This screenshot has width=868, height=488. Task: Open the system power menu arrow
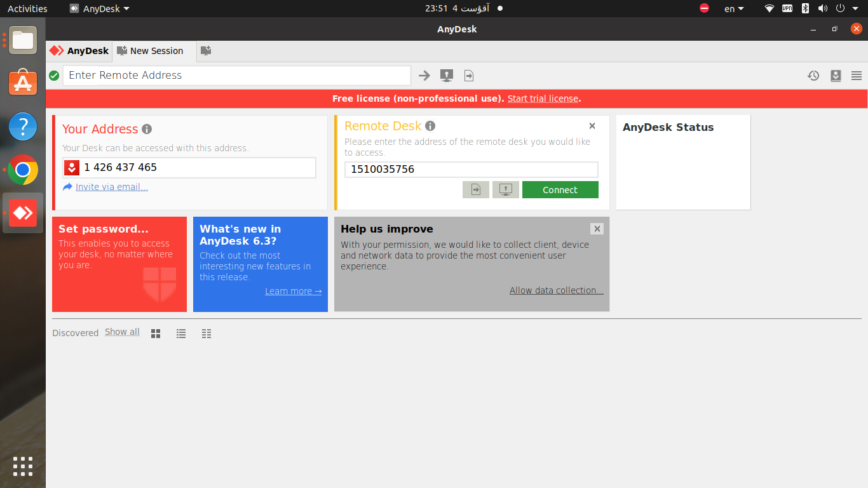[854, 8]
